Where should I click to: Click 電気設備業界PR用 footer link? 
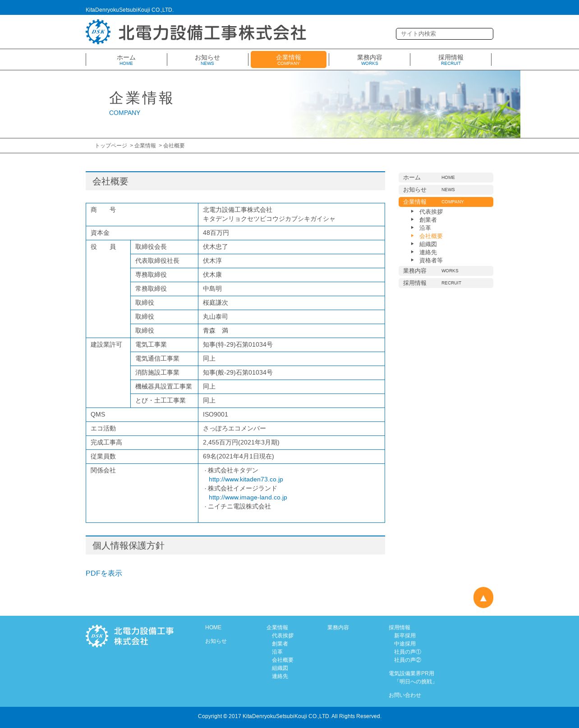pyautogui.click(x=411, y=673)
